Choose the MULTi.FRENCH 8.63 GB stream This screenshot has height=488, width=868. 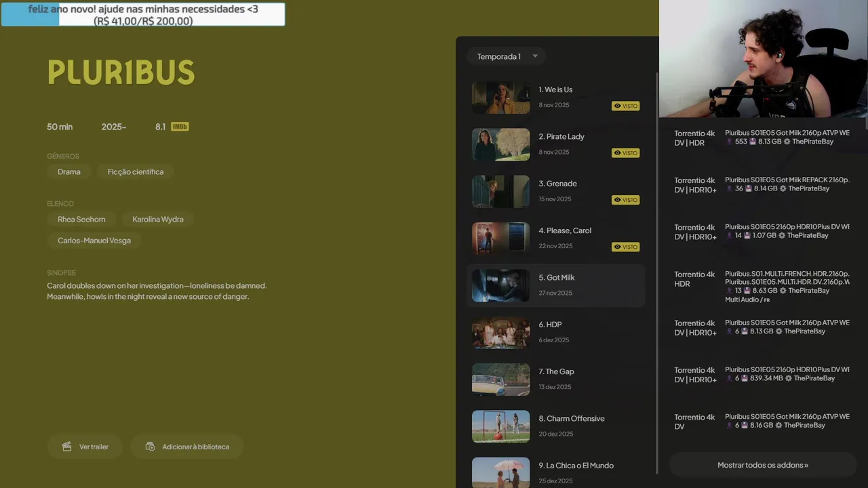click(763, 286)
